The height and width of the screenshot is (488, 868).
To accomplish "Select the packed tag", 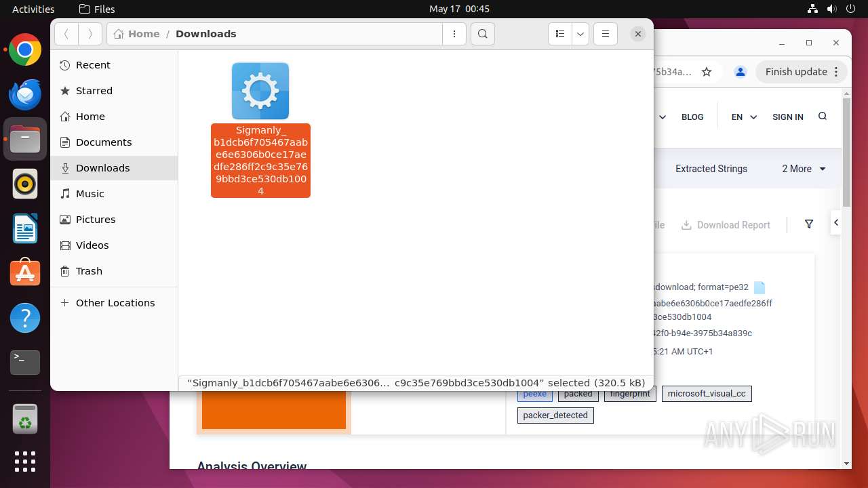I will [x=578, y=394].
